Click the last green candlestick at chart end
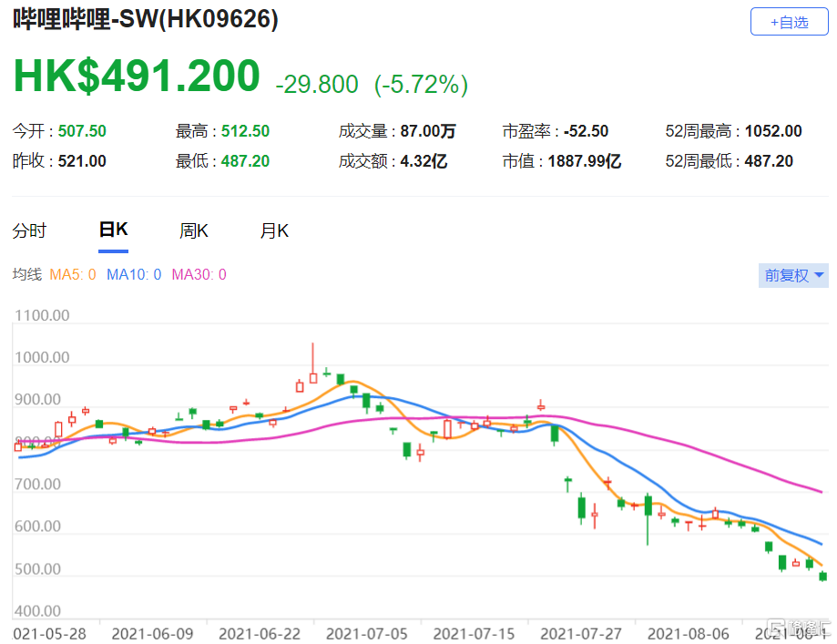837x644 pixels. pos(823,577)
